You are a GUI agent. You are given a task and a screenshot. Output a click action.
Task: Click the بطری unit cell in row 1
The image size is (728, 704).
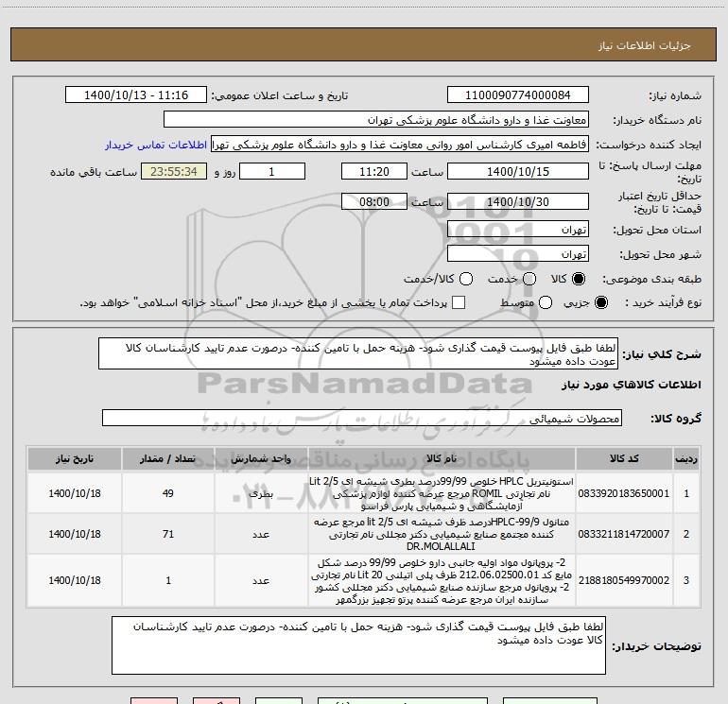tap(261, 493)
